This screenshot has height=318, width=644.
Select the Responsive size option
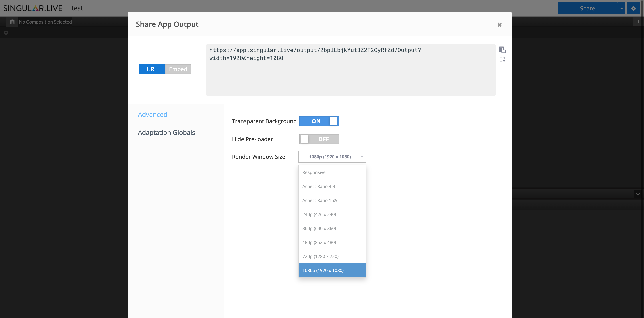(x=314, y=172)
